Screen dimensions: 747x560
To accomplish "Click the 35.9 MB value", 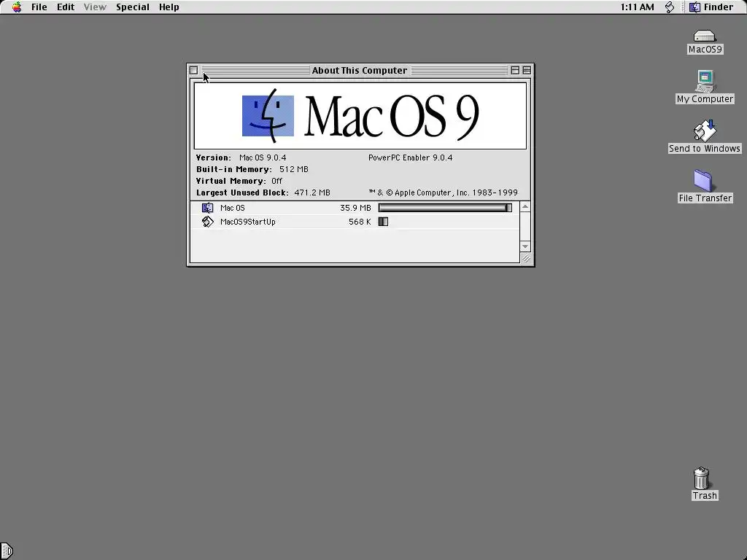I will tap(355, 208).
